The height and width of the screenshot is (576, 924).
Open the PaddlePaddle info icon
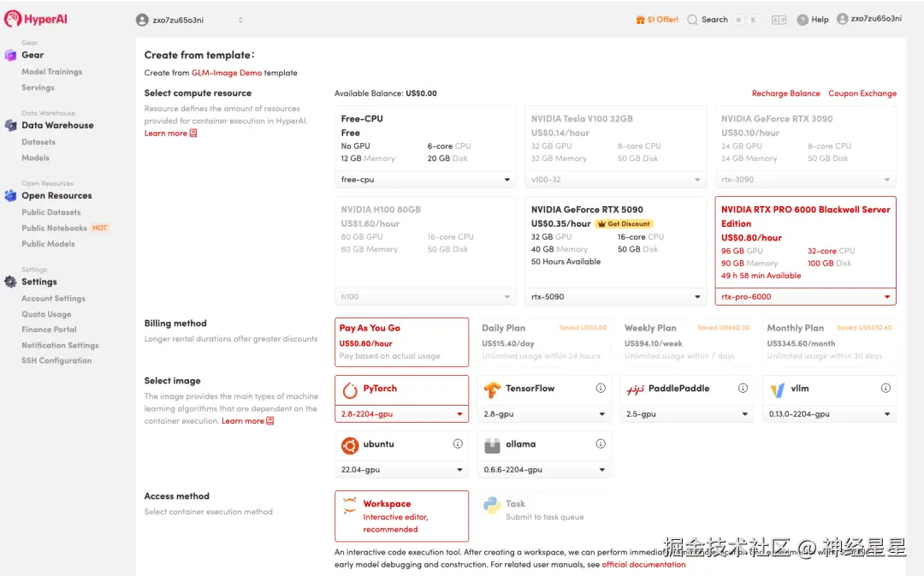(x=743, y=388)
